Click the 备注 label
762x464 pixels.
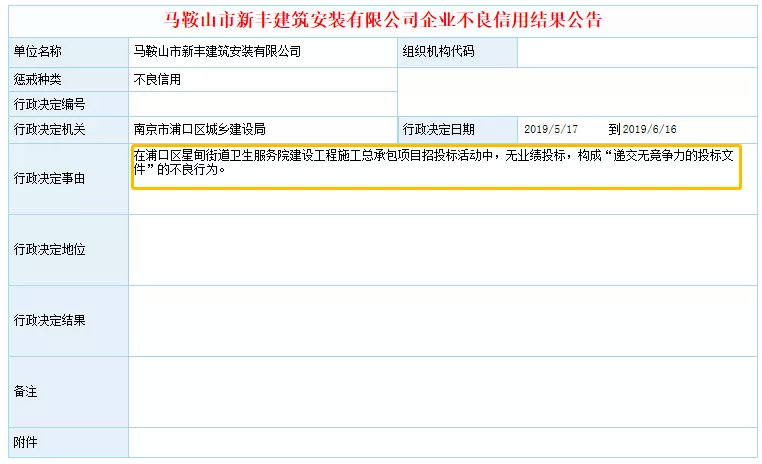[x=26, y=391]
